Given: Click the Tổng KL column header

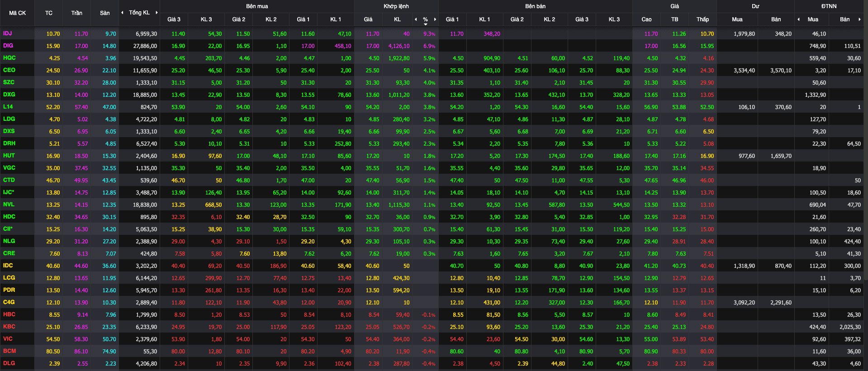Looking at the screenshot, I should click(x=139, y=13).
